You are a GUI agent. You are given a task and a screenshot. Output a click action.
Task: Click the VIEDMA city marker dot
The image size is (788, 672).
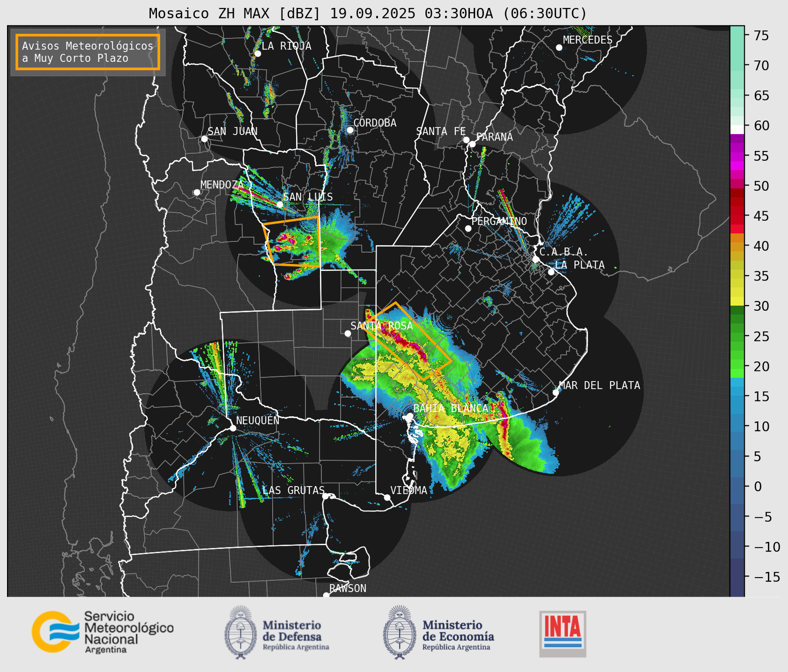pos(387,497)
